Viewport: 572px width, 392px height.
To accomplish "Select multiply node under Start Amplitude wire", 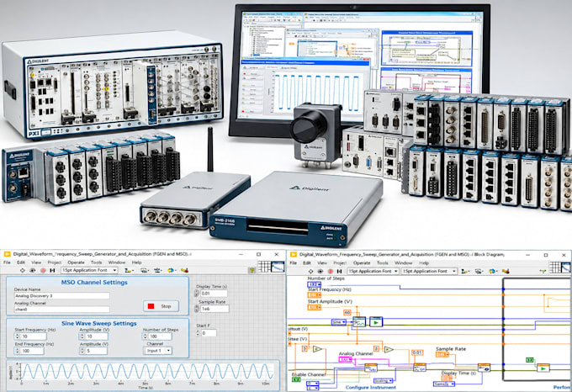I will coord(317,349).
